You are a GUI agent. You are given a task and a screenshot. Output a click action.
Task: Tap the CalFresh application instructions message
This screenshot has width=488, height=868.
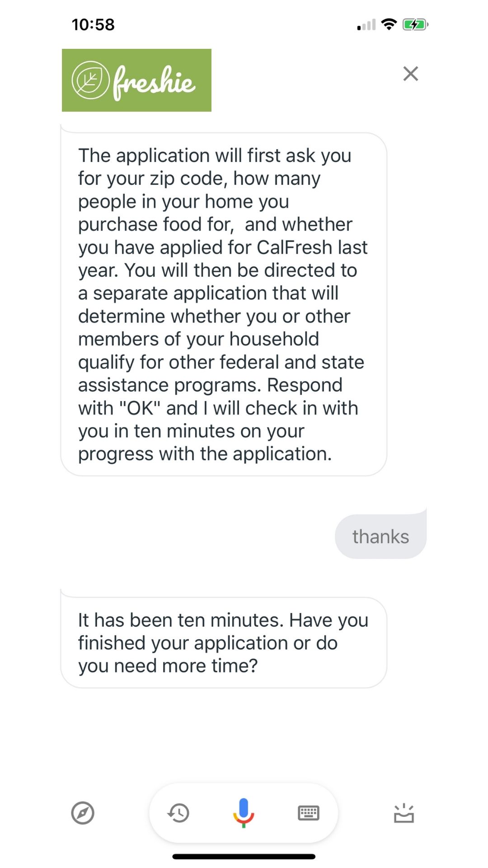point(224,304)
